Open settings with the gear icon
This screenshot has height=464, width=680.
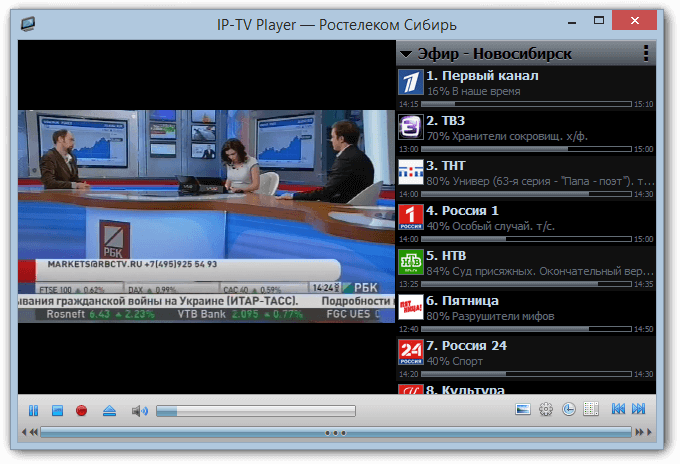pos(546,409)
